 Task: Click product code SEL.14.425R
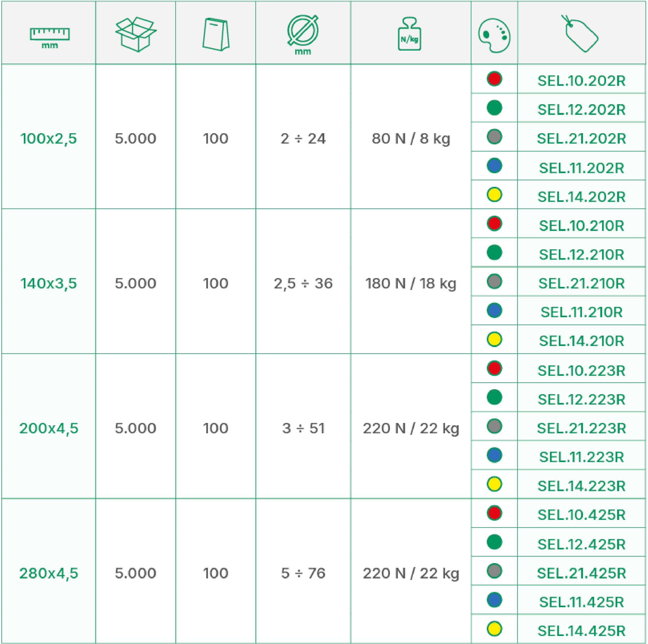coord(581,631)
